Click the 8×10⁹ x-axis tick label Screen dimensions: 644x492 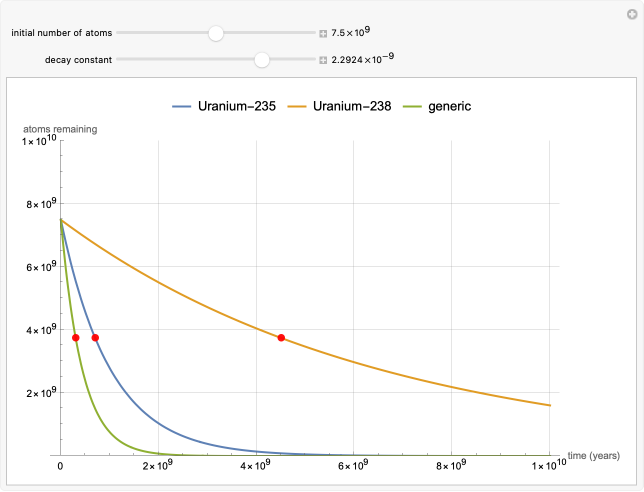[x=451, y=465]
